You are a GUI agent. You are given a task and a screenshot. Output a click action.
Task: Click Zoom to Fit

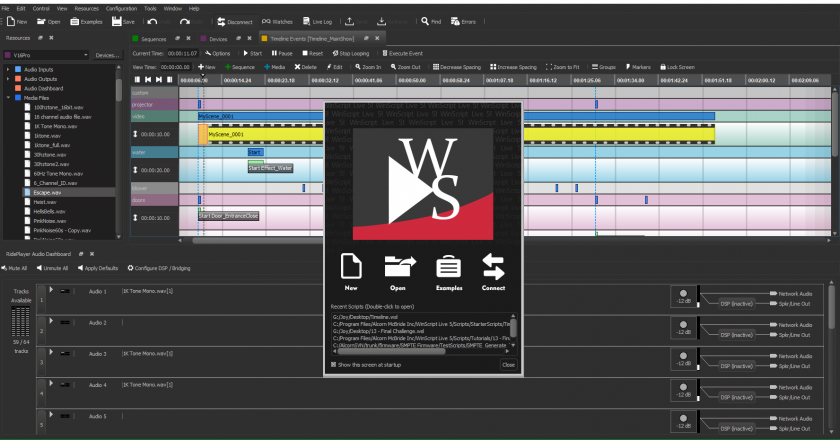click(562, 67)
